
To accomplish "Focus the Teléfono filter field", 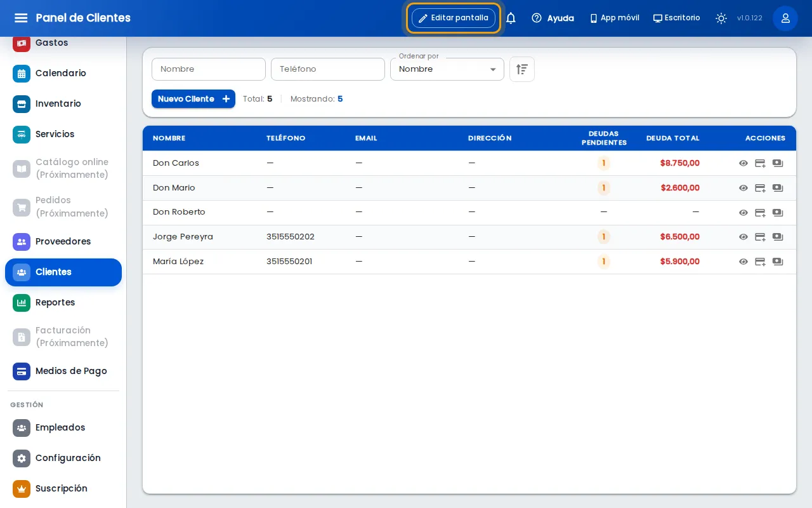I will pos(328,69).
